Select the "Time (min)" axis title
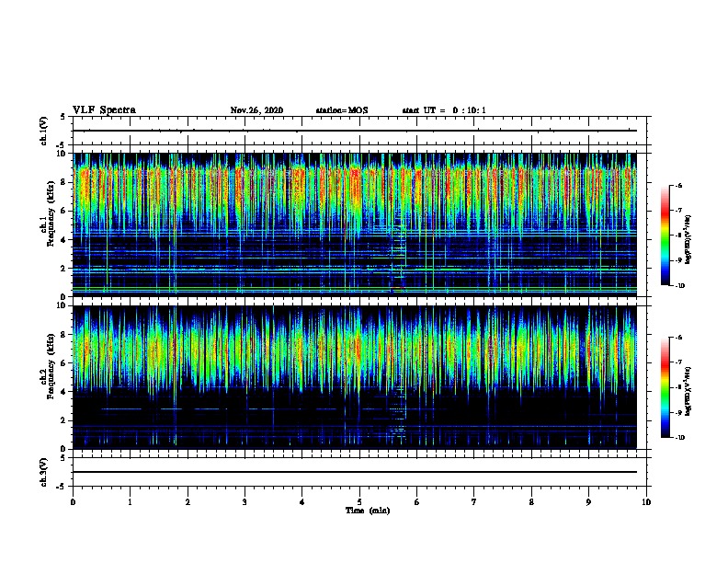Screen dimensions: 728x563 coord(368,511)
